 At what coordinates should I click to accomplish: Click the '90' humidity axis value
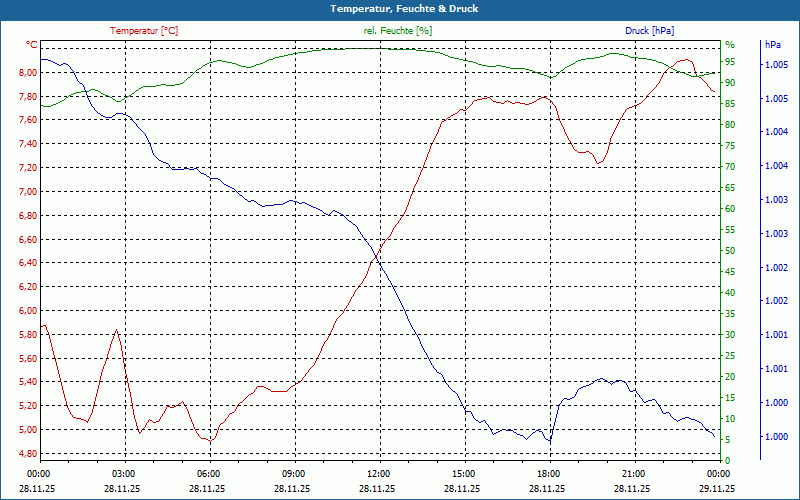pos(730,83)
